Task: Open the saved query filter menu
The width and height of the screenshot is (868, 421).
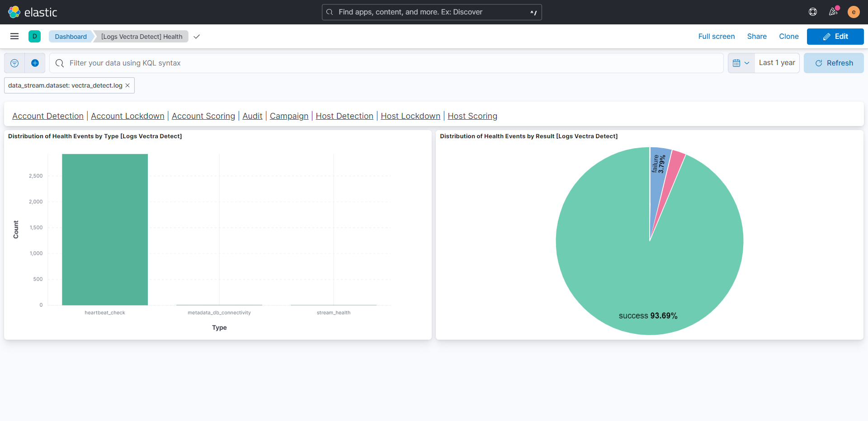Action: point(14,63)
